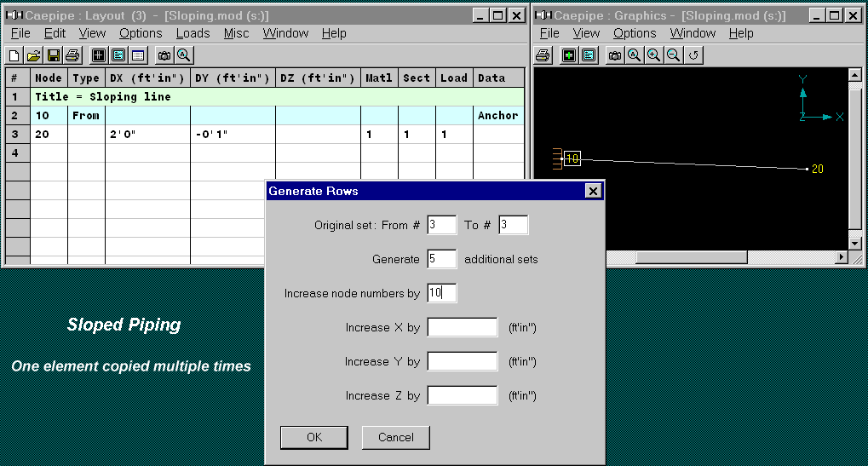Image resolution: width=868 pixels, height=466 pixels.
Task: Click the Layout window icon in Layout toolbar
Action: tap(118, 55)
